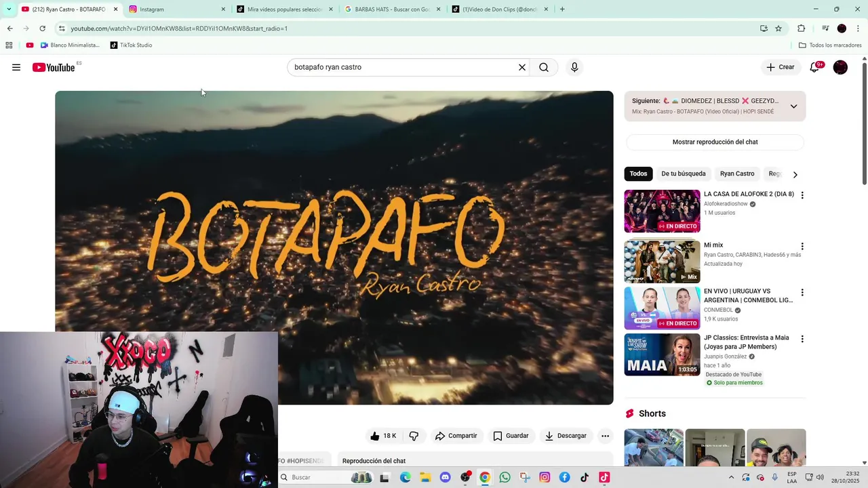Open options for LA CASA DE ALOFOKE 2
Viewport: 868px width, 488px height.
tap(802, 195)
